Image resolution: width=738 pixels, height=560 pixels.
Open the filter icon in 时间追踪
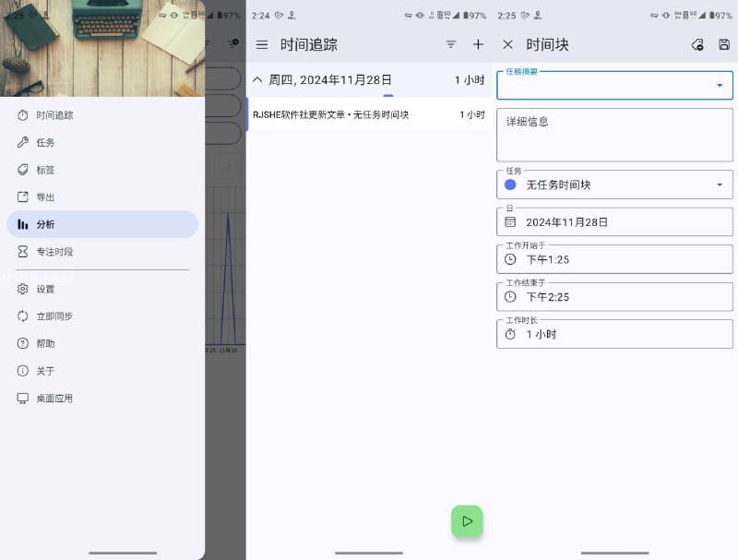point(450,43)
